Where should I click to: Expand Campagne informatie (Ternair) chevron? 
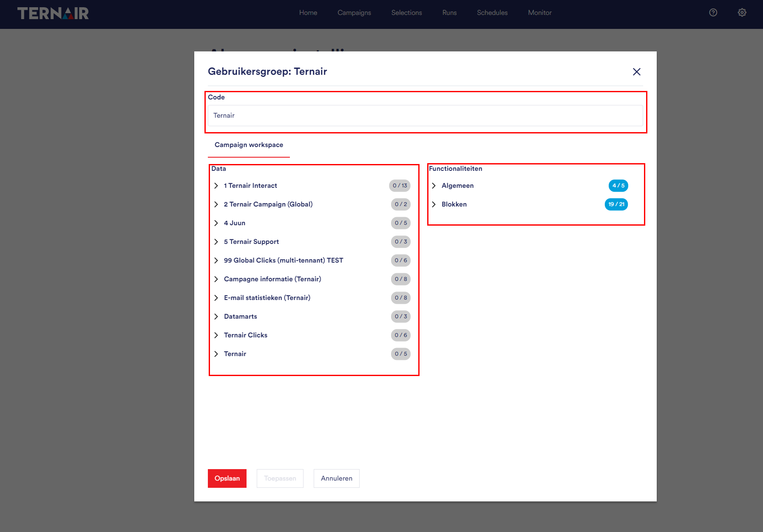(x=216, y=279)
